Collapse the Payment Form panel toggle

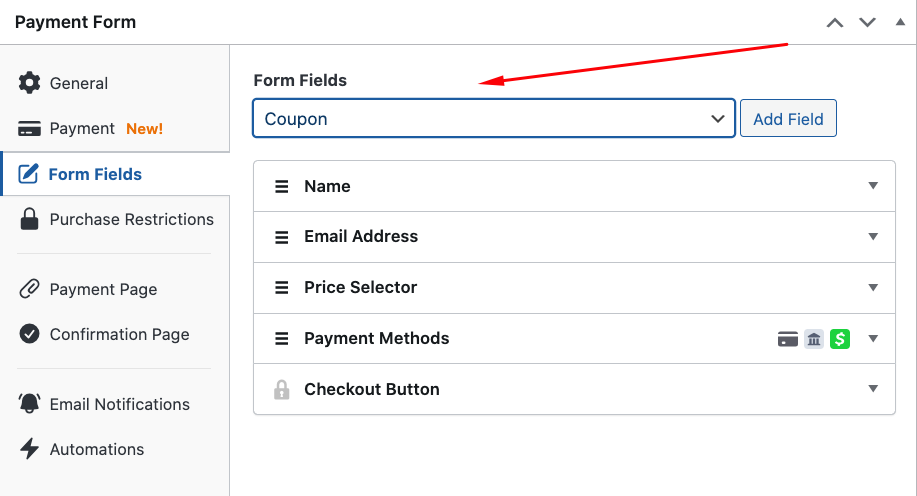(900, 22)
